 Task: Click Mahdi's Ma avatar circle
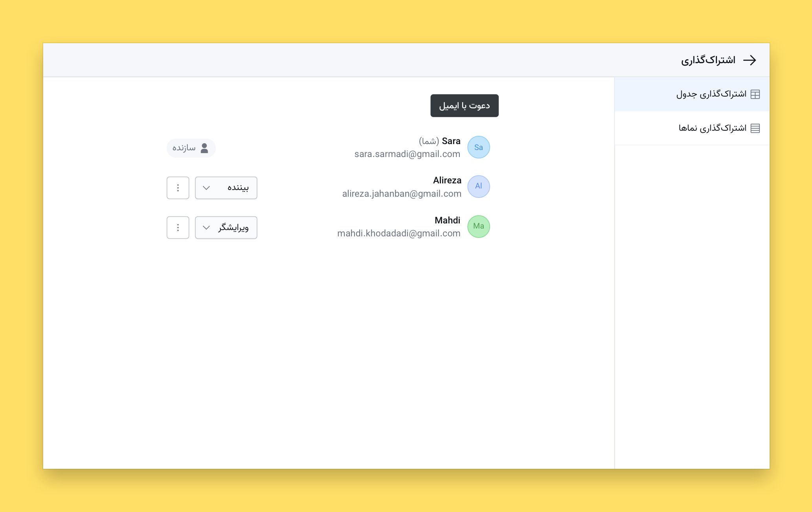point(479,227)
